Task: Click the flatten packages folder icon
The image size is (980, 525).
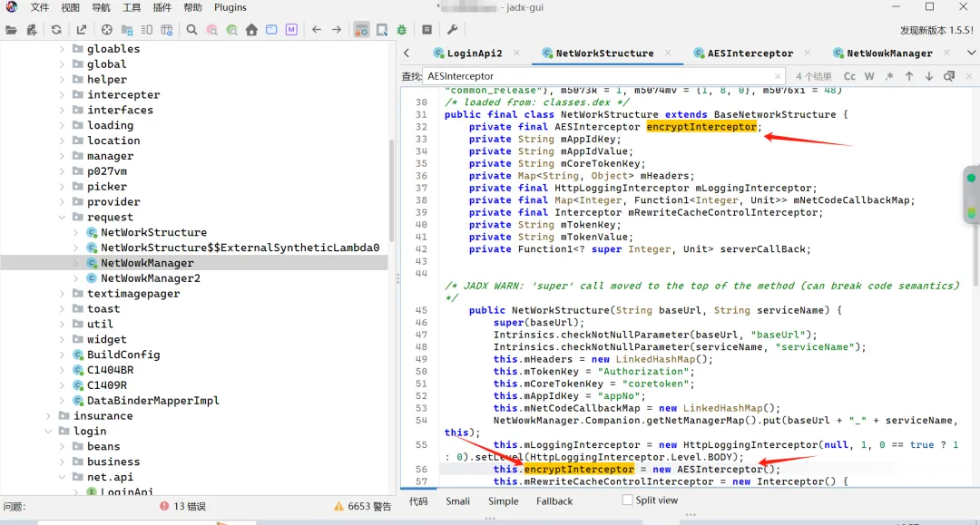Action: [x=127, y=30]
